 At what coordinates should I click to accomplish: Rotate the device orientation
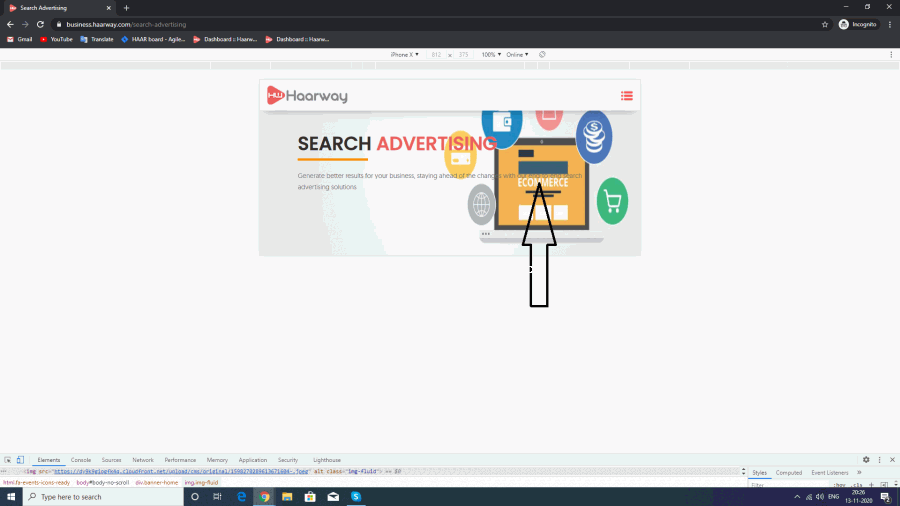click(542, 54)
